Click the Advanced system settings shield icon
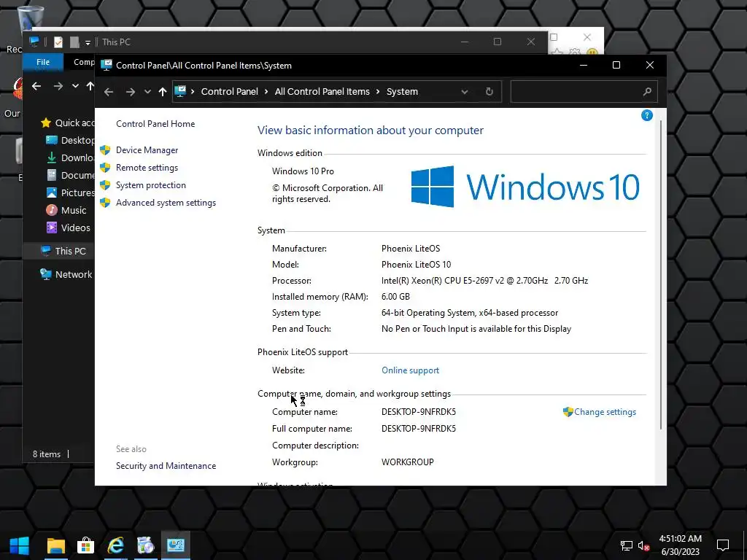 [105, 203]
